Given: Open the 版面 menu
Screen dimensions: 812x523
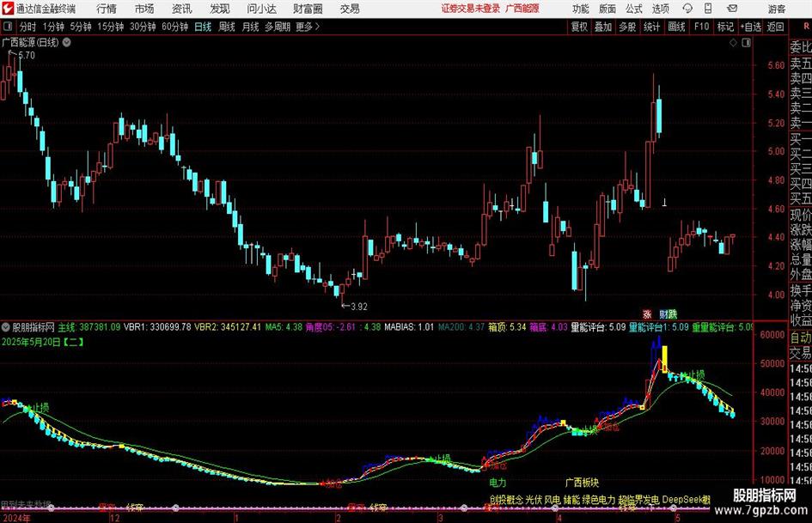Looking at the screenshot, I should [607, 9].
